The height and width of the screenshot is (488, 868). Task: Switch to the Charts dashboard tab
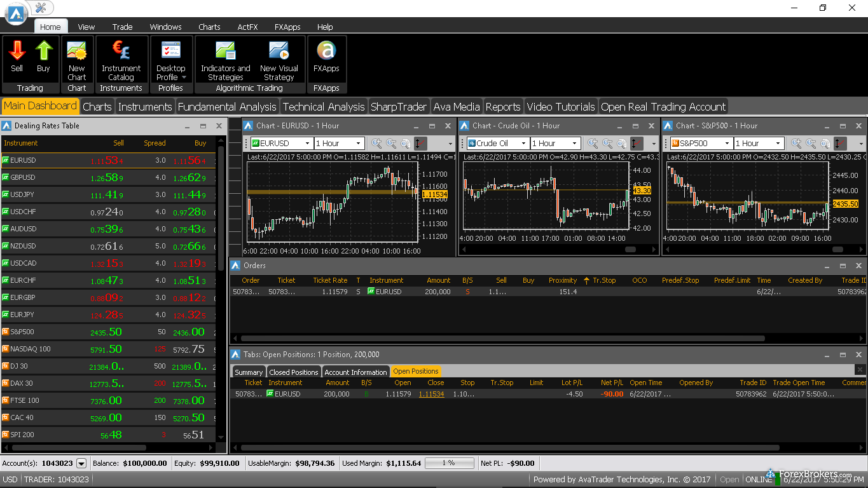tap(97, 107)
